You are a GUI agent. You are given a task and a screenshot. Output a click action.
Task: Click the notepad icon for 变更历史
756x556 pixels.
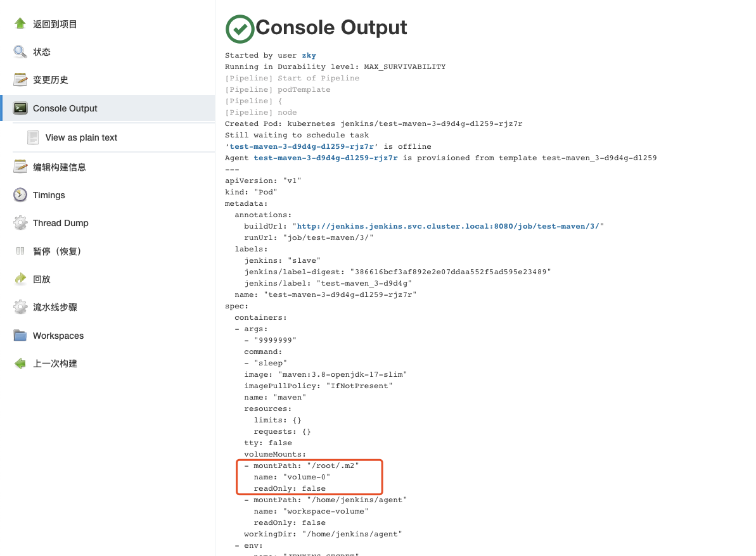(x=20, y=80)
